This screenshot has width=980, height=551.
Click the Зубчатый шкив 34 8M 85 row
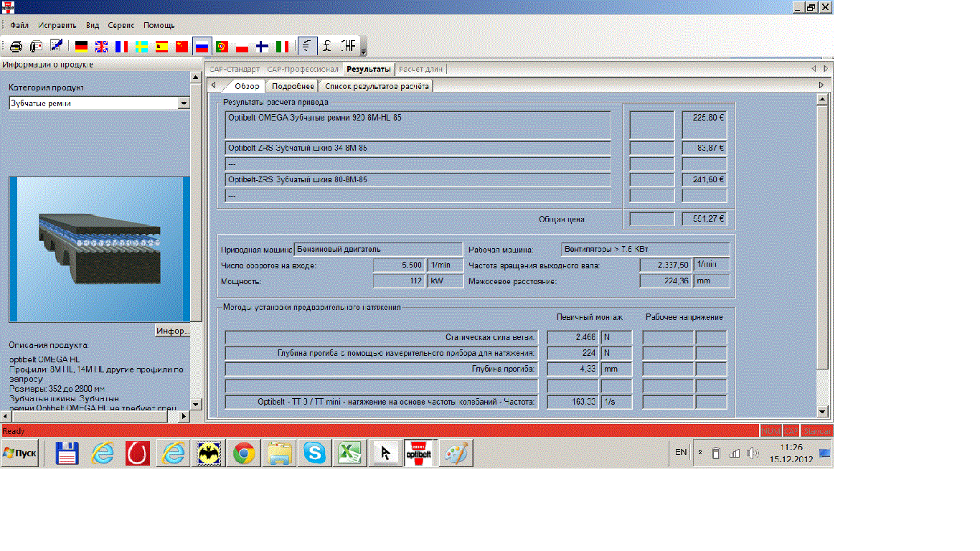tap(418, 148)
